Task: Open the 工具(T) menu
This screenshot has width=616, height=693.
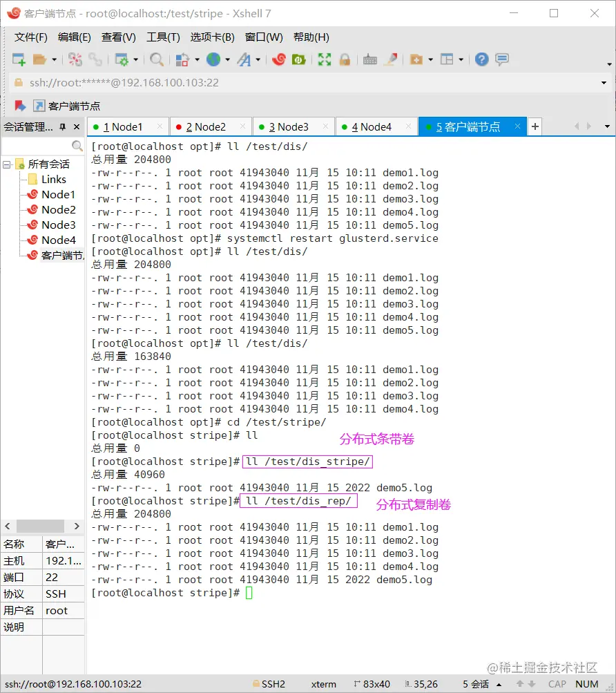Action: tap(163, 37)
